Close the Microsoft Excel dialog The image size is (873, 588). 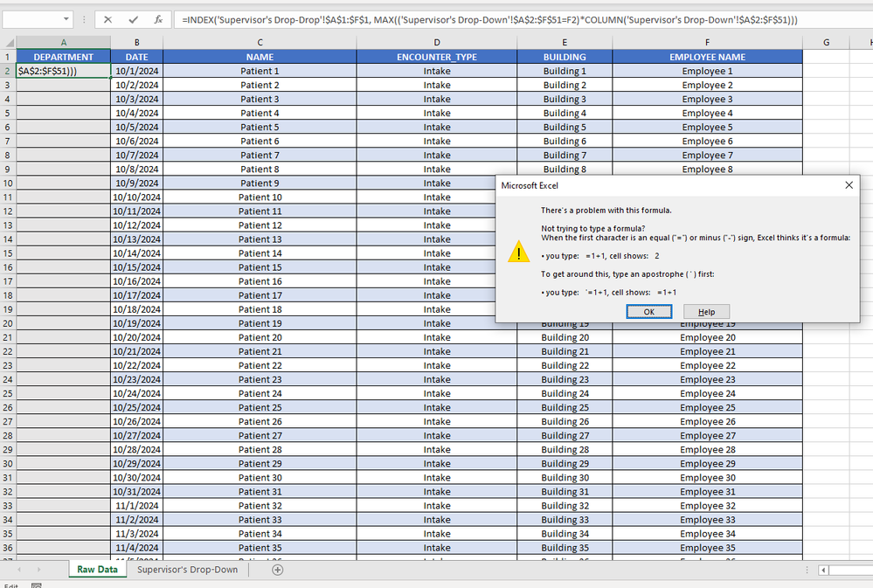pyautogui.click(x=849, y=185)
